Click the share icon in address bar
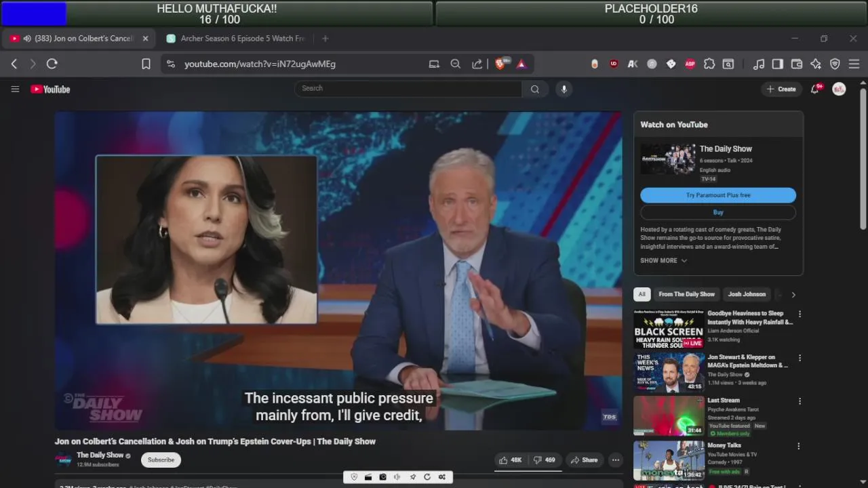Viewport: 868px width, 488px height. [477, 64]
